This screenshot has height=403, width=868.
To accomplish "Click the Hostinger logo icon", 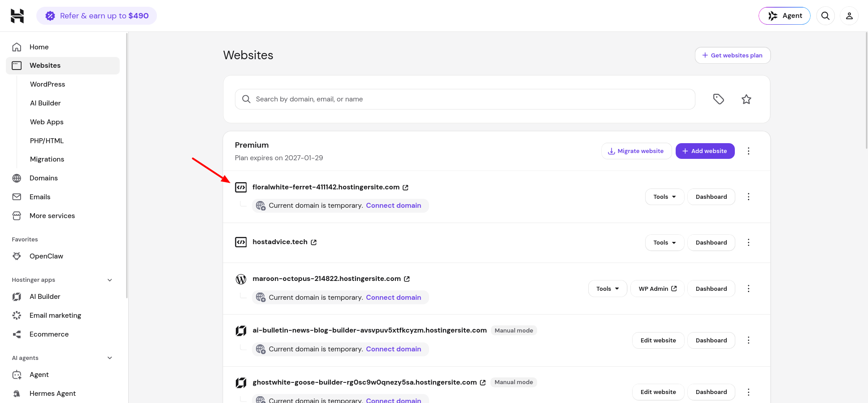I will pos(17,16).
